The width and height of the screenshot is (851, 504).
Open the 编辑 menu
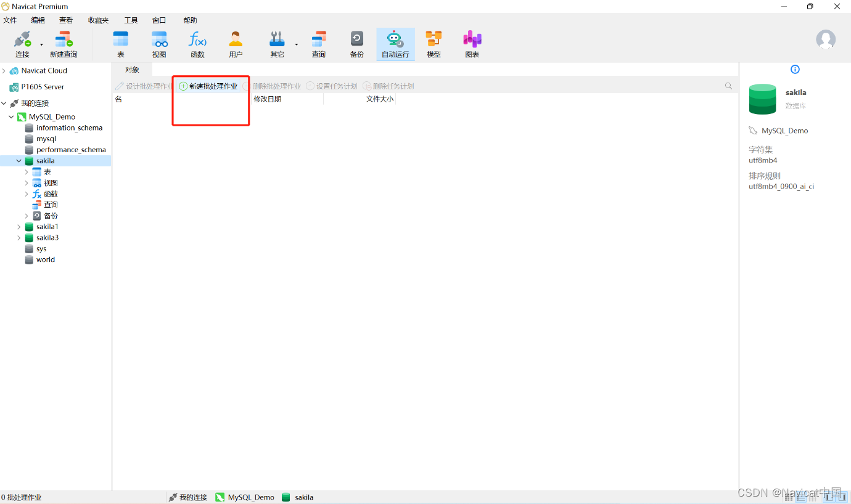[x=38, y=20]
